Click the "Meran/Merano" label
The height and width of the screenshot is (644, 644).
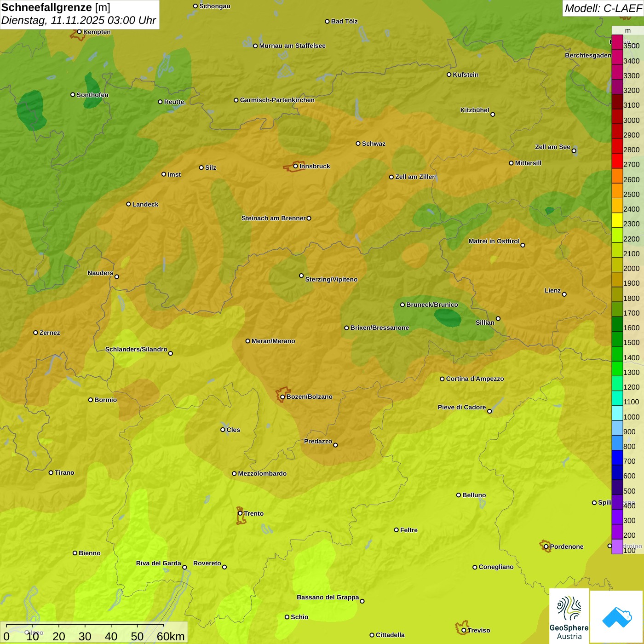273,341
